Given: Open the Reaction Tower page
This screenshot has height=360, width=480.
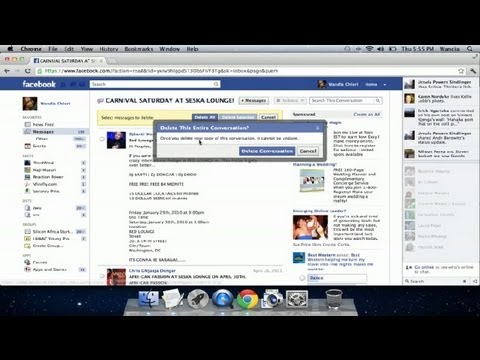Looking at the screenshot, I should pyautogui.click(x=48, y=177).
